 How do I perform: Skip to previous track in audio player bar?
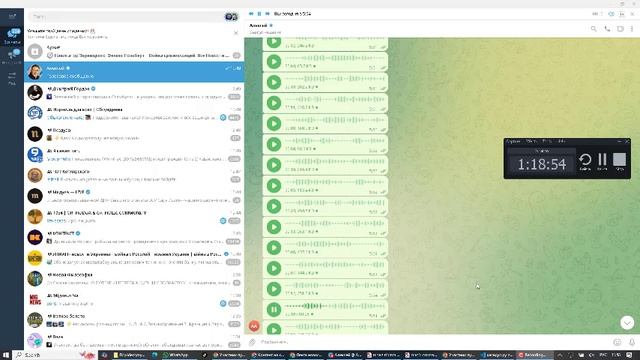click(x=251, y=14)
